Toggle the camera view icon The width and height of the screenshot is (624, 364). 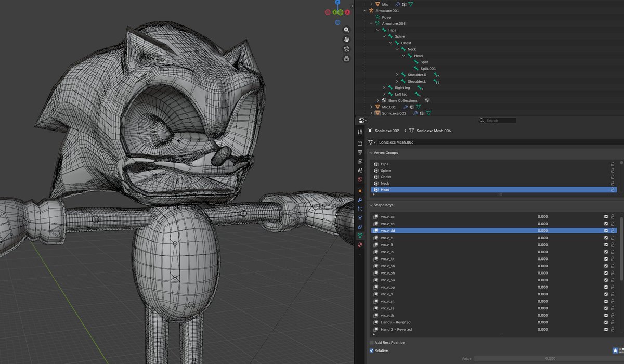click(x=347, y=49)
